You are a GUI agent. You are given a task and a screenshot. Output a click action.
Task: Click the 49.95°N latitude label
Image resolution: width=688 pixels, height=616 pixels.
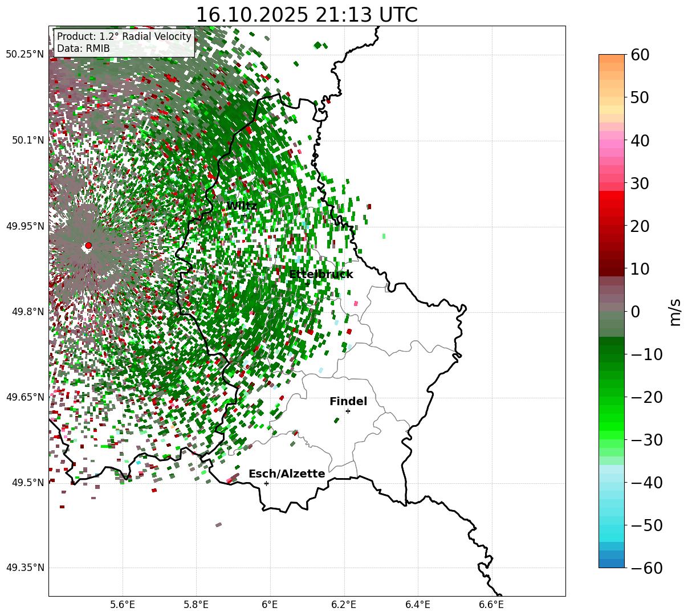pos(25,226)
